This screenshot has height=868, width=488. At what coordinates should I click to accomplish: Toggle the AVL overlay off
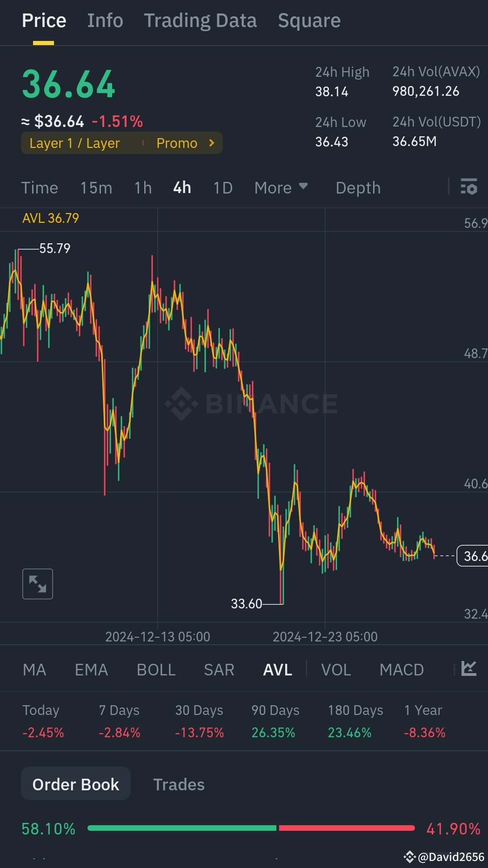click(277, 669)
